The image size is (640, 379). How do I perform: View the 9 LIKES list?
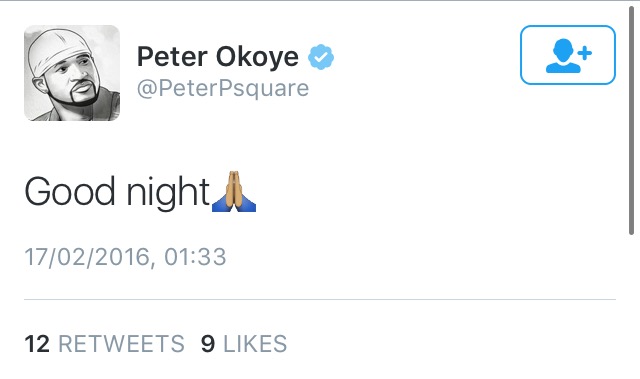tap(244, 344)
